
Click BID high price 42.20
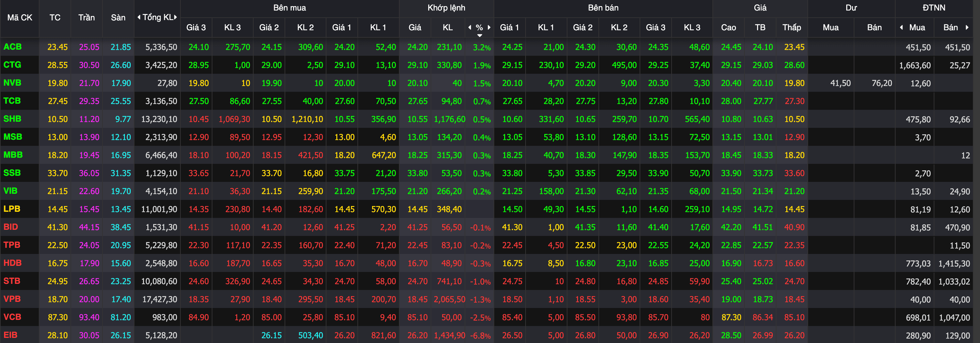[731, 227]
